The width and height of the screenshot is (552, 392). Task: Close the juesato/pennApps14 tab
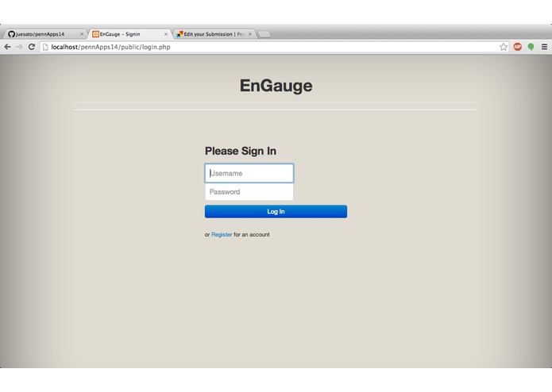[x=82, y=34]
